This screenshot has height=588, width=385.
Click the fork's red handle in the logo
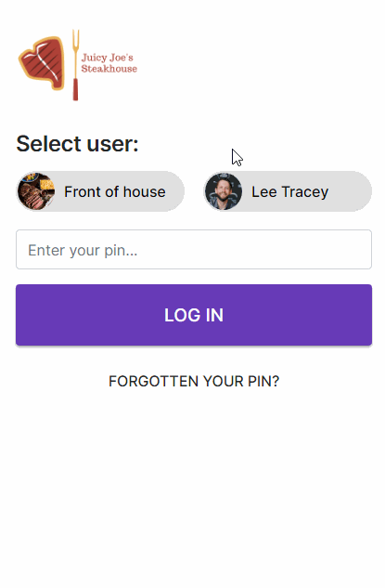coord(75,89)
